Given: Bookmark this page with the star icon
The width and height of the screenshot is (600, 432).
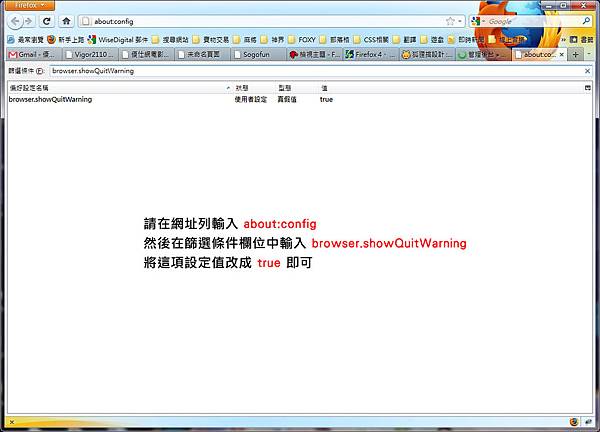Looking at the screenshot, I should (x=450, y=21).
